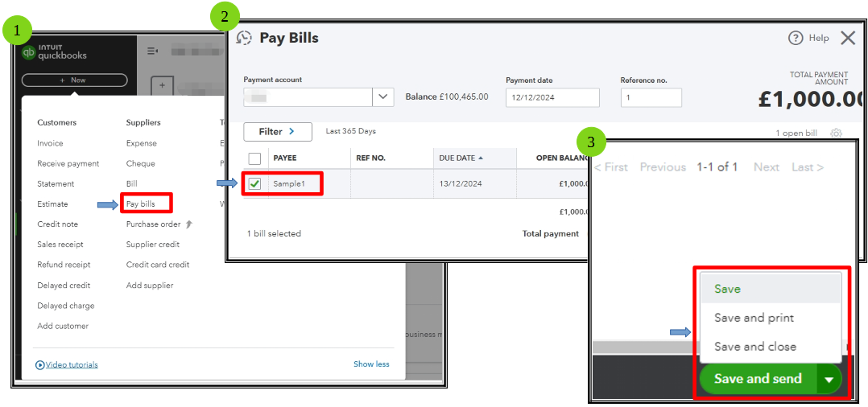
Task: Sort by the DUE DATE column
Action: (461, 158)
